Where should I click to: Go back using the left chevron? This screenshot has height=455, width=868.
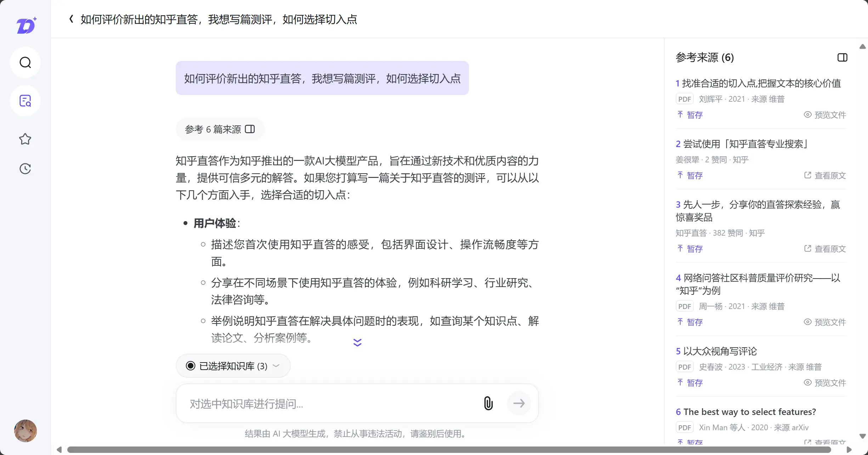click(71, 19)
